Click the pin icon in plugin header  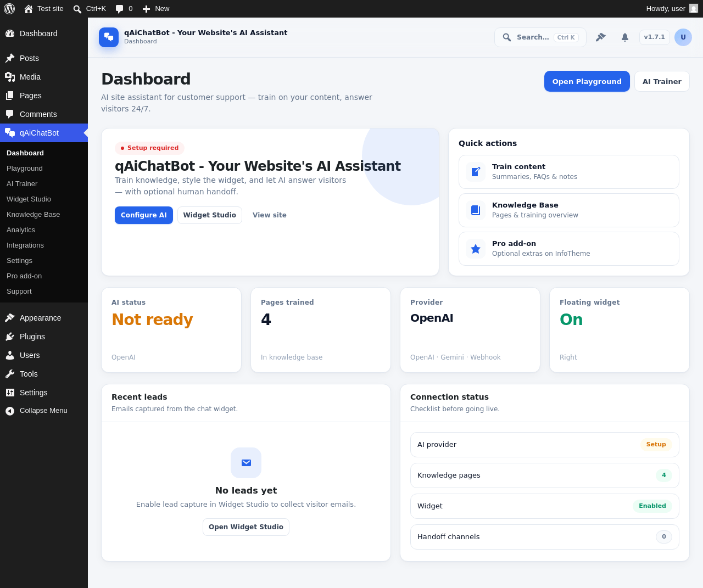point(601,37)
